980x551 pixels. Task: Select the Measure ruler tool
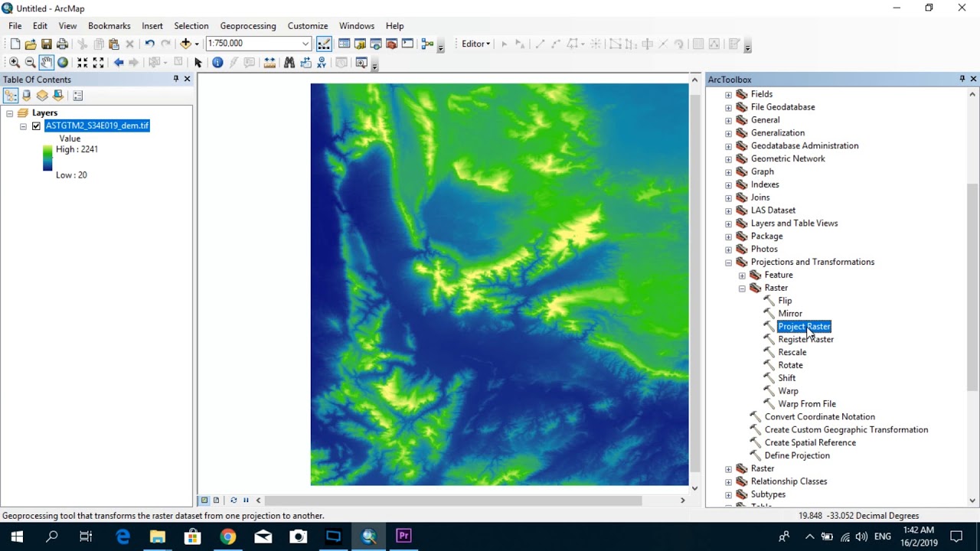pos(269,63)
